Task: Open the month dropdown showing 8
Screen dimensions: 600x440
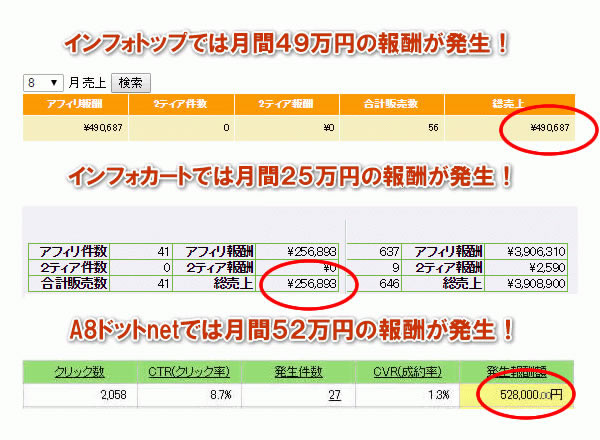Action: click(43, 83)
